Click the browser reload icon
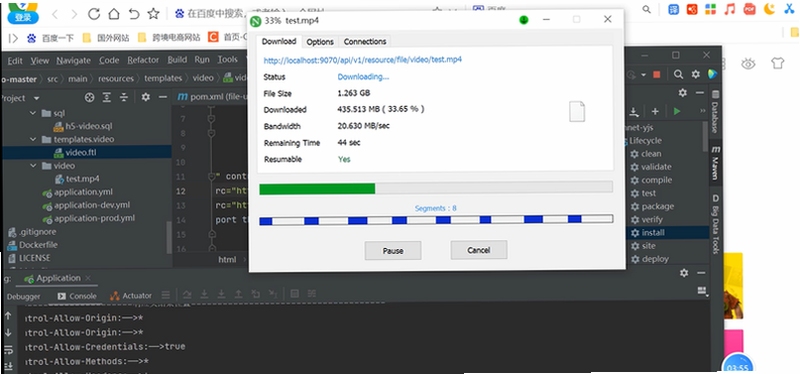The height and width of the screenshot is (374, 800). (94, 14)
